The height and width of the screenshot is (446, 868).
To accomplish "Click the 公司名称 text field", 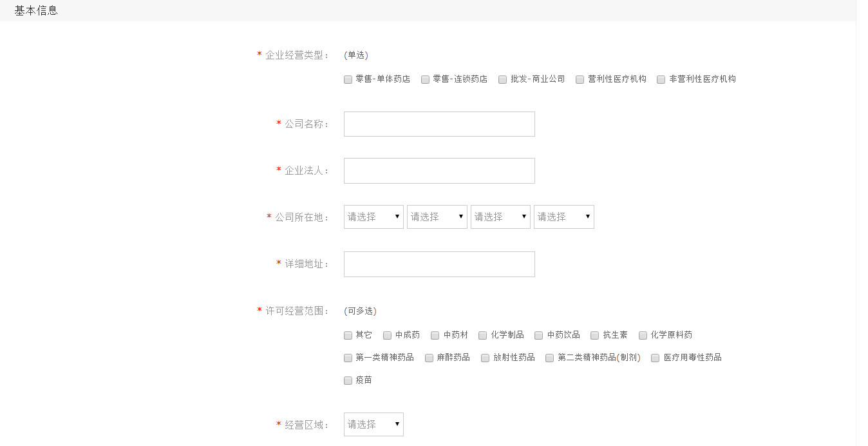I will coord(439,124).
